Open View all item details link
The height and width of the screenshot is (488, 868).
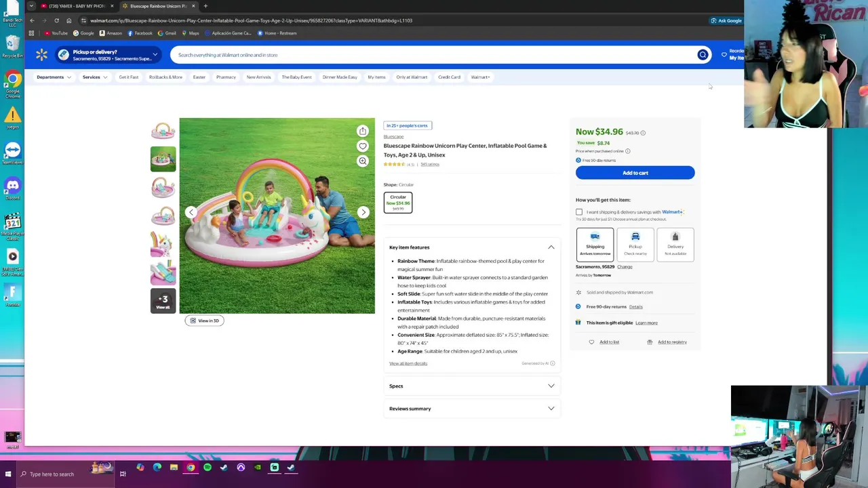[408, 363]
